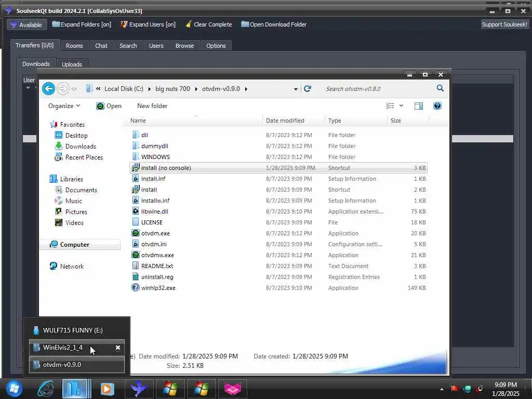Click Clear Complete in Soulseek
This screenshot has width=532, height=399.
pyautogui.click(x=209, y=24)
